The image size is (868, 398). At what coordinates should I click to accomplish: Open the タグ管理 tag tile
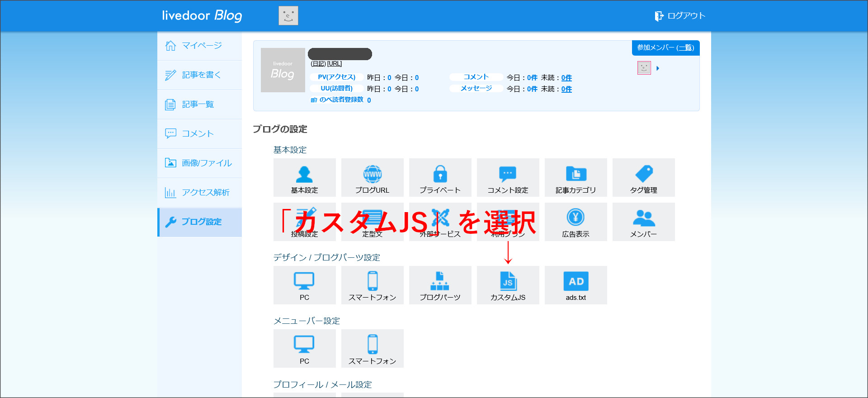[643, 177]
